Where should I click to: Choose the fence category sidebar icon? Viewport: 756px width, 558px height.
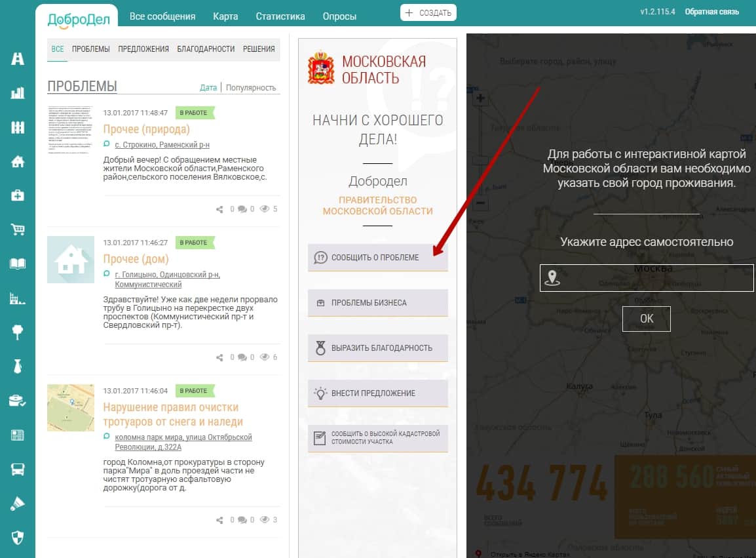click(17, 127)
